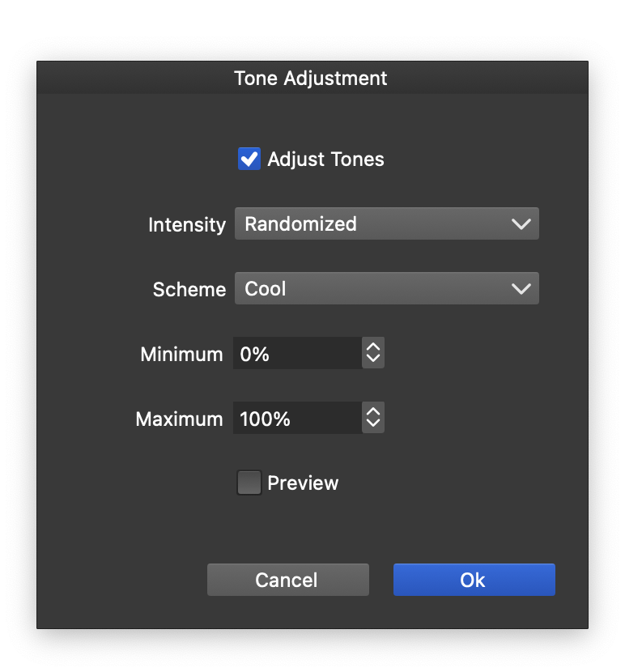Click the chevron arrow on Intensity dropdown
This screenshot has width=625, height=672.
point(521,224)
